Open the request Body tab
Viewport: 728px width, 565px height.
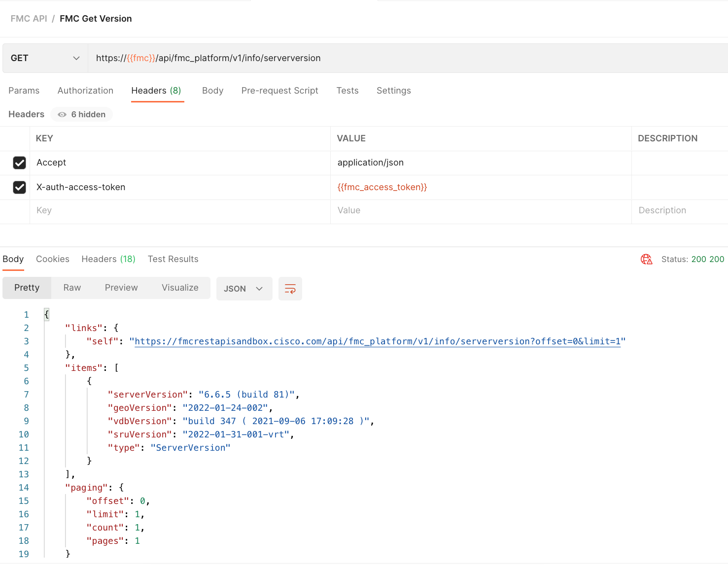[212, 91]
